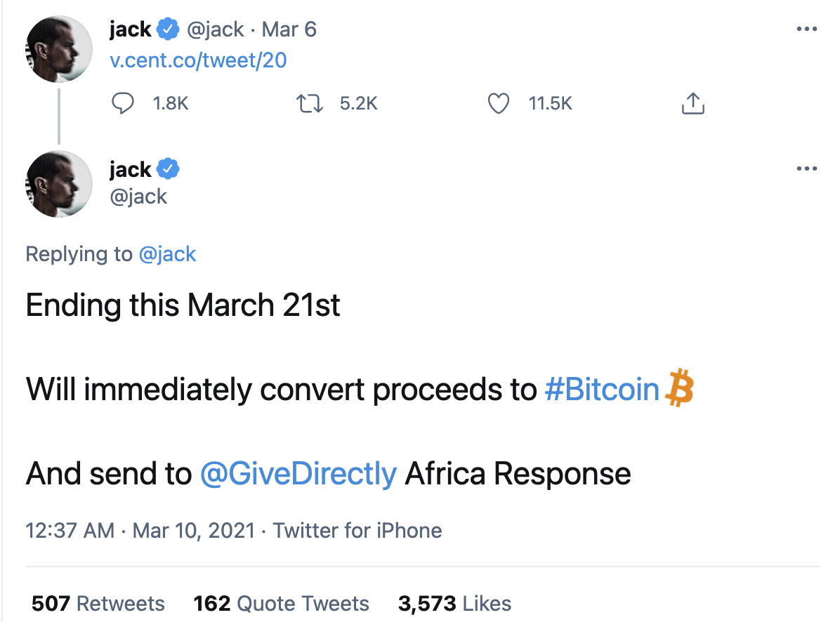
Task: Click the #Bitcoin hashtag
Action: 602,390
